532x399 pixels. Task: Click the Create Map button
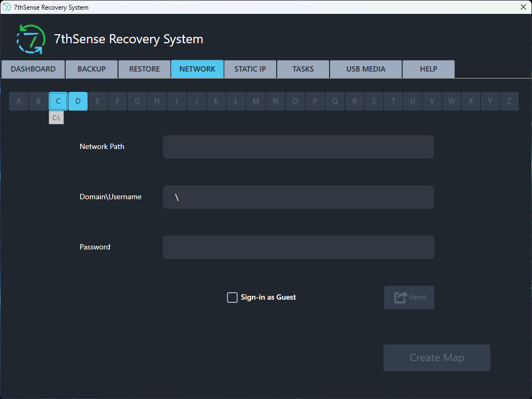pos(437,358)
